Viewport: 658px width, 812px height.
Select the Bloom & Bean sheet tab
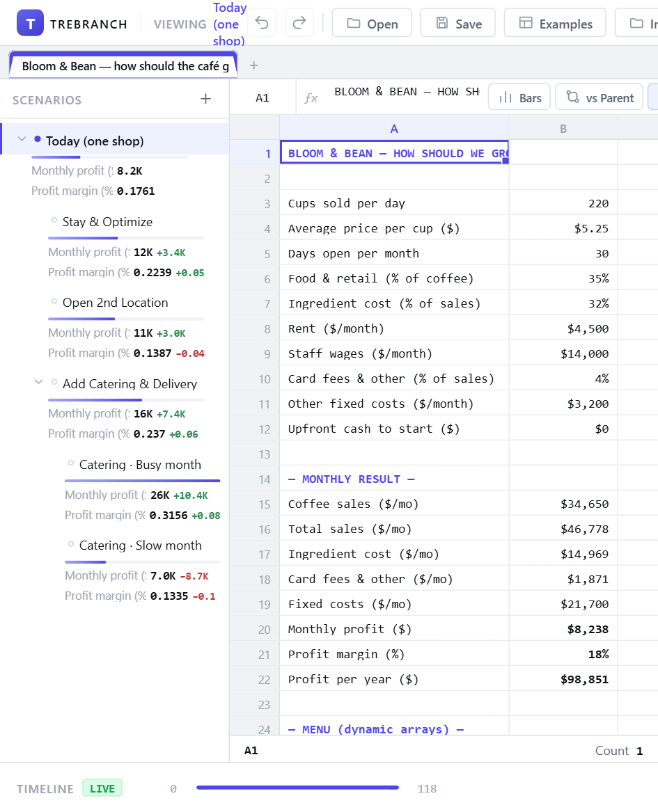123,66
